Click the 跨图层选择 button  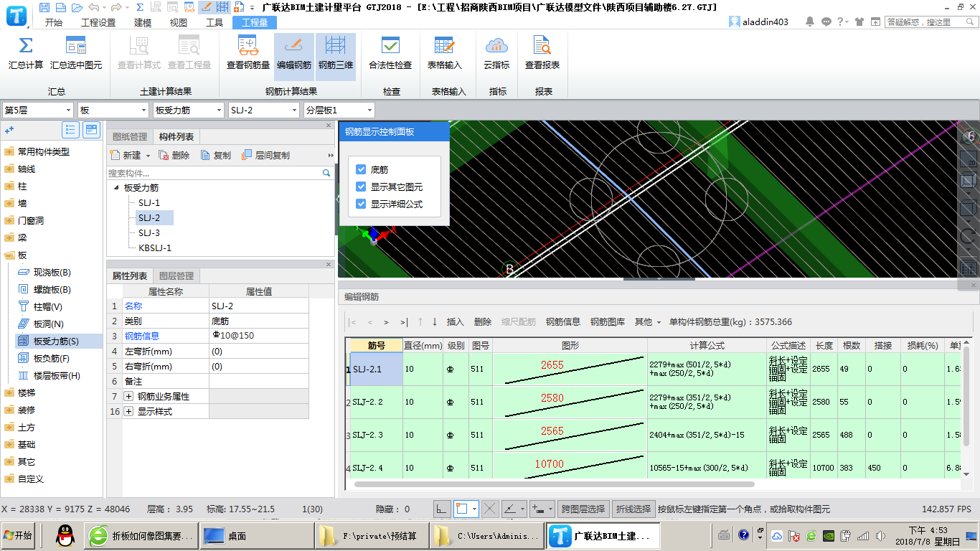click(x=583, y=509)
